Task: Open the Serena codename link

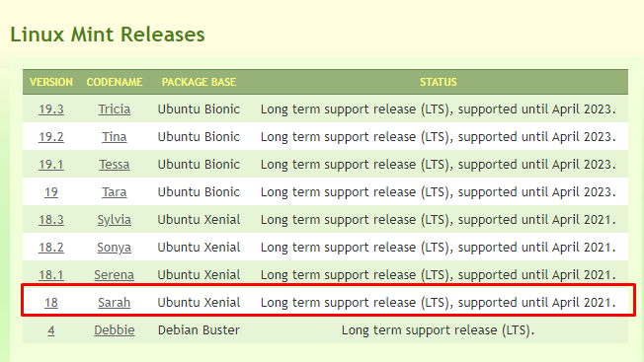Action: [115, 274]
